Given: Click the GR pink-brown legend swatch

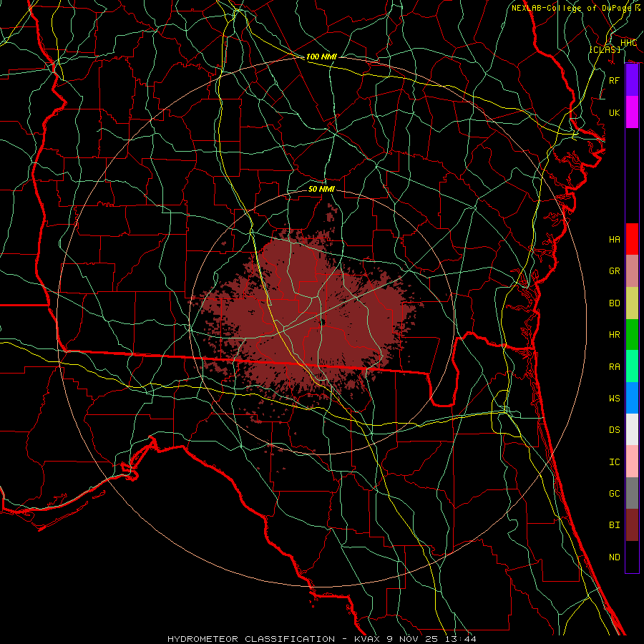Looking at the screenshot, I should (632, 271).
